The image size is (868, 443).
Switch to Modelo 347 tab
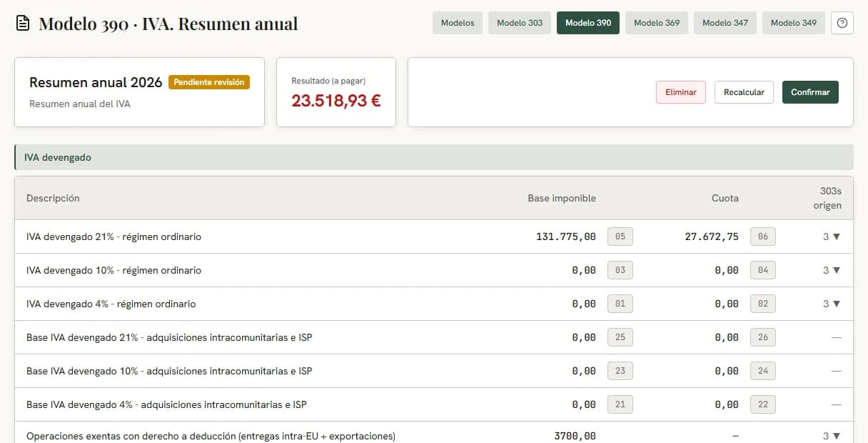click(x=725, y=23)
